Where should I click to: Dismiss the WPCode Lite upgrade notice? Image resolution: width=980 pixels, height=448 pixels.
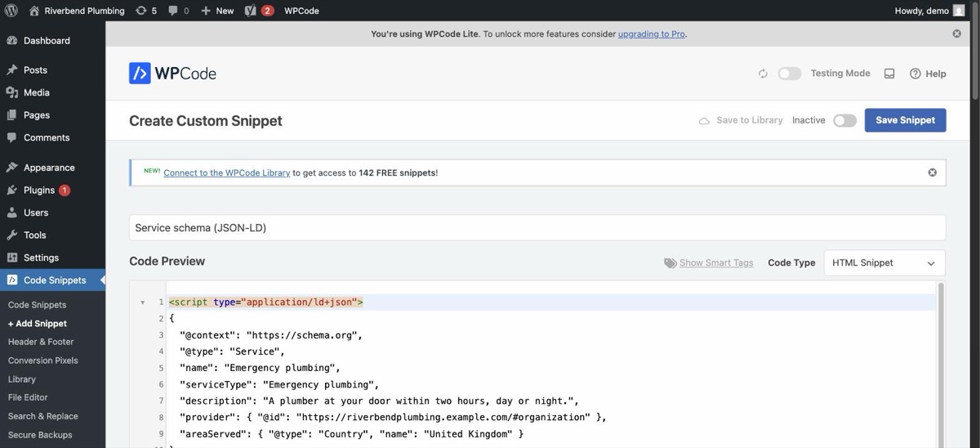(956, 34)
